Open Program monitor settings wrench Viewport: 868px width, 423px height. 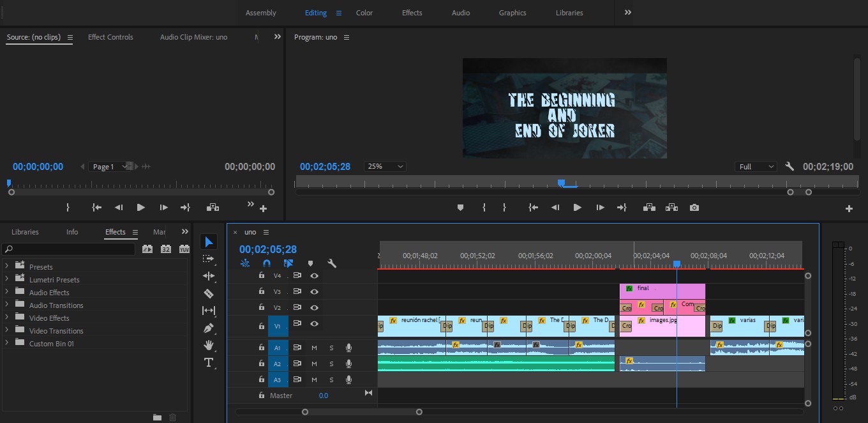(789, 166)
